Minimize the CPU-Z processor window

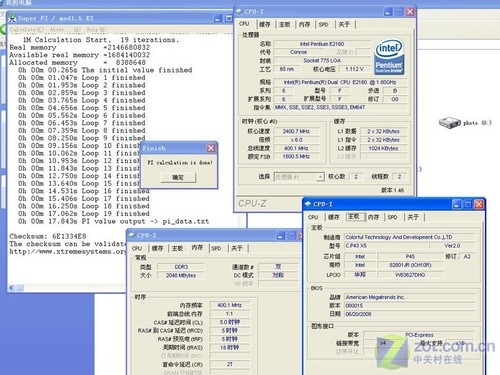tap(388, 12)
